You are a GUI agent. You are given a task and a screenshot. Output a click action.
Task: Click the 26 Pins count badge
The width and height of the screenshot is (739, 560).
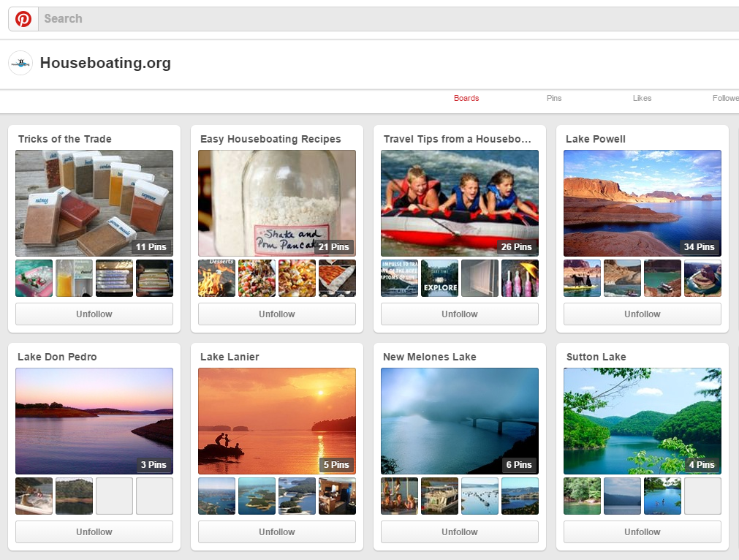pyautogui.click(x=516, y=246)
